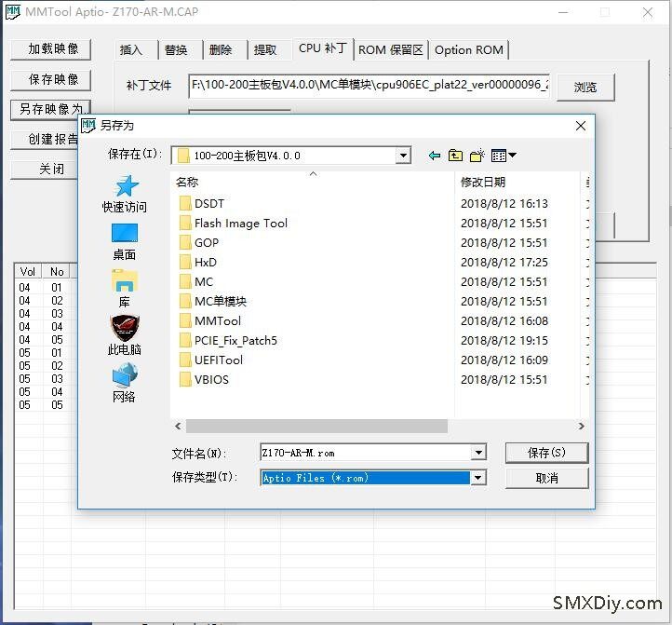Select table row Vol 04 No 03
The image size is (672, 625).
click(47, 313)
